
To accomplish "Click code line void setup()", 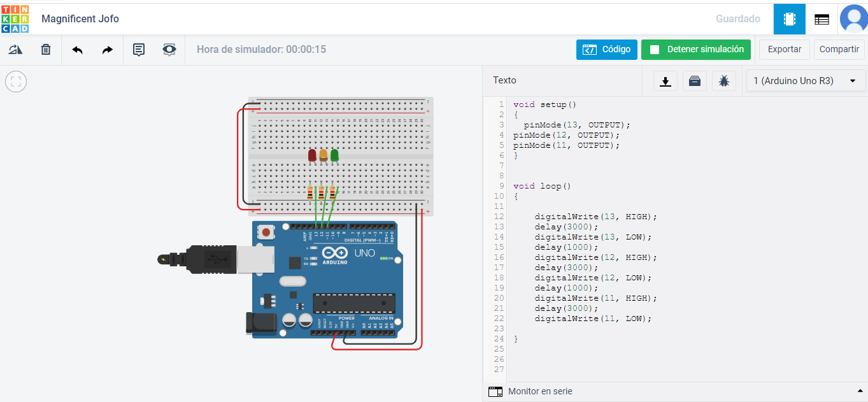I will pyautogui.click(x=544, y=104).
